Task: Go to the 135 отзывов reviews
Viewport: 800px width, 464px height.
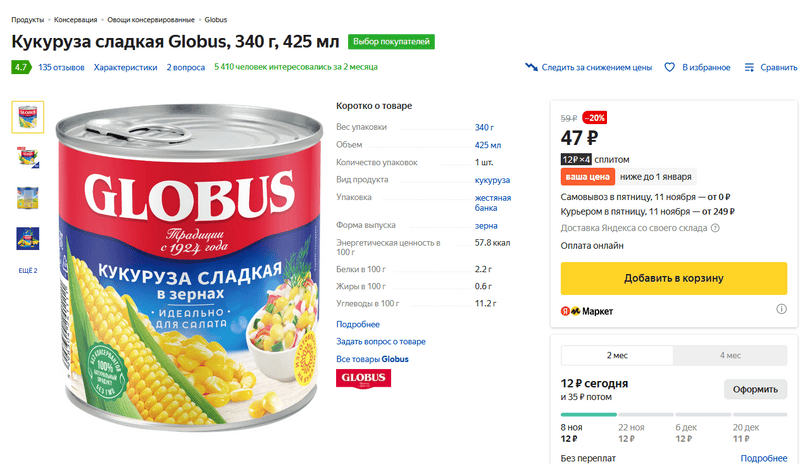Action: pyautogui.click(x=61, y=67)
